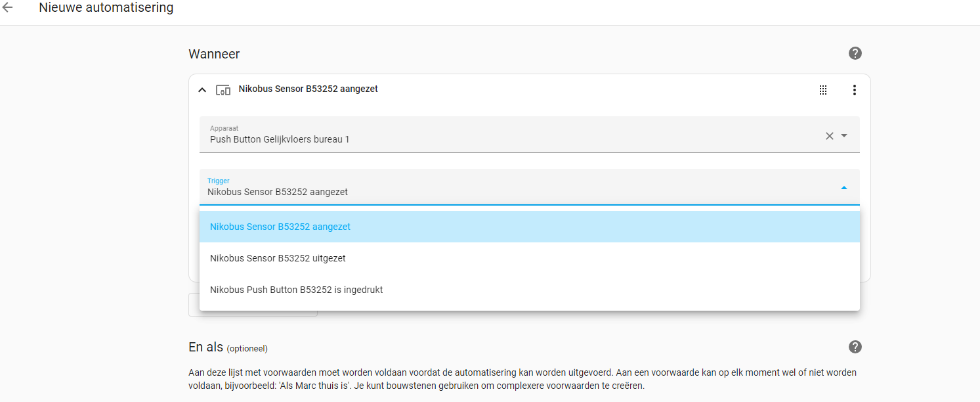Open the three-dot menu of the trigger card
Screen dimensions: 980x402
(x=855, y=89)
